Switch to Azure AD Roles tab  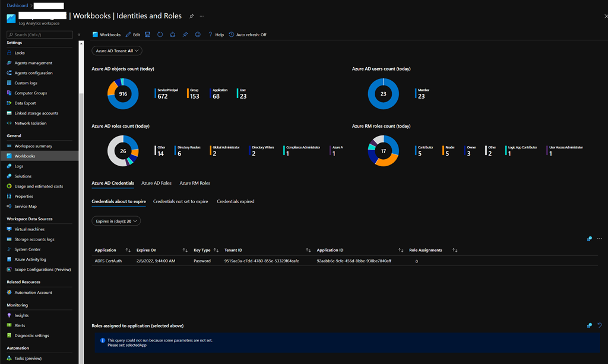(156, 183)
